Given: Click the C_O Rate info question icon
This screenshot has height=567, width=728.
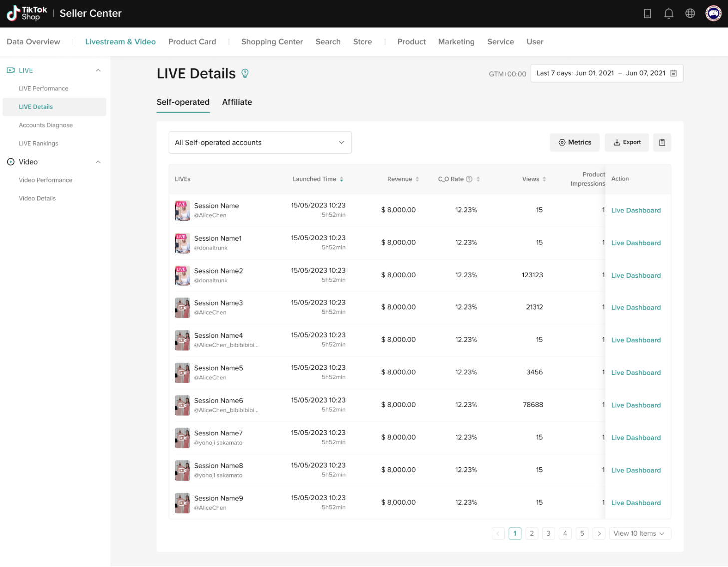Looking at the screenshot, I should coord(469,179).
